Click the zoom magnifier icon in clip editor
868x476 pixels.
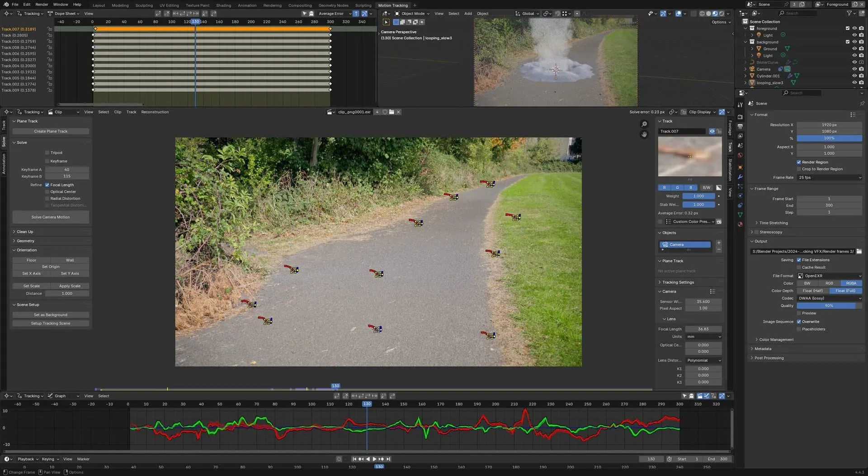644,124
